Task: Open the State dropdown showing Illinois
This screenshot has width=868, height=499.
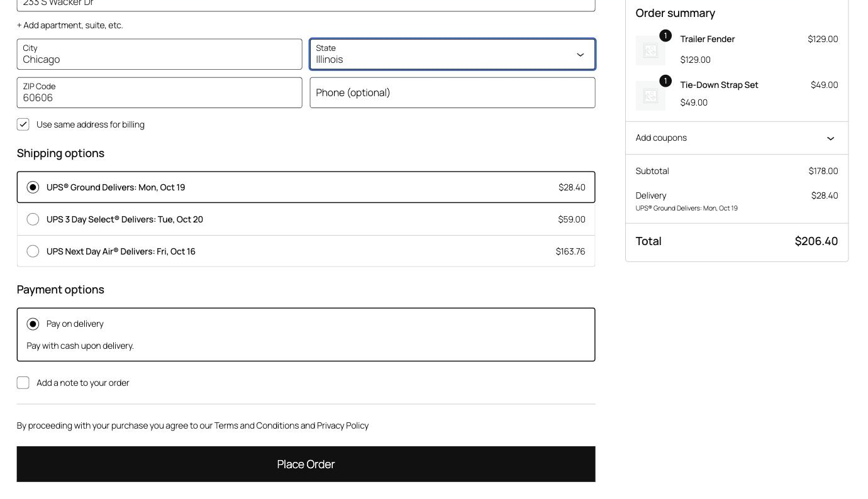Action: coord(452,55)
